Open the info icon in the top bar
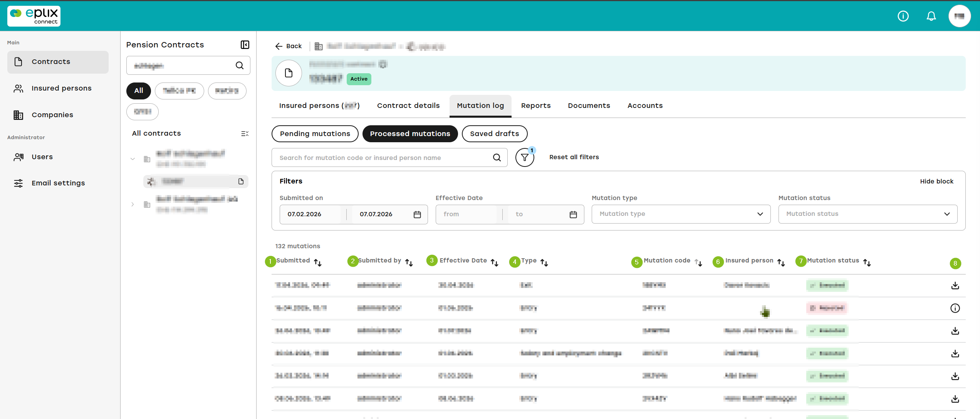Screen dimensions: 980x419 point(903,16)
